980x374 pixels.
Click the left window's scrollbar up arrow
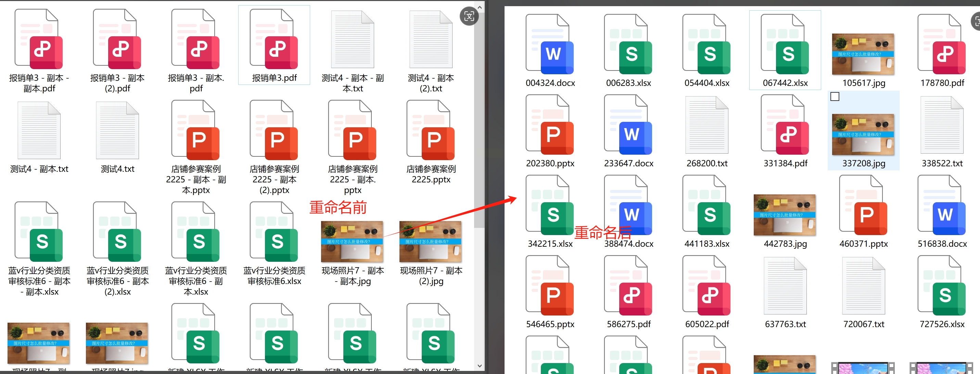point(479,7)
